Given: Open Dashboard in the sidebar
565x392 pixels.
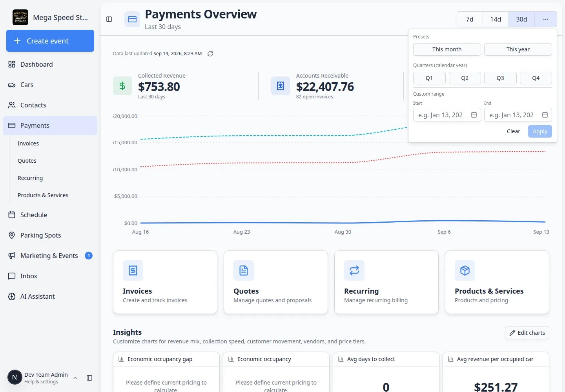Looking at the screenshot, I should click(50, 64).
